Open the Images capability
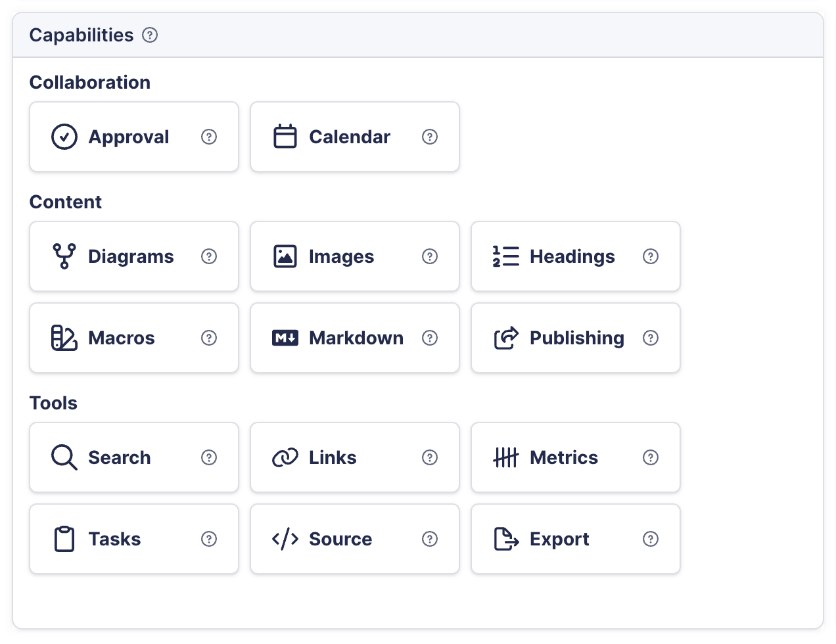836x644 pixels. coord(355,256)
